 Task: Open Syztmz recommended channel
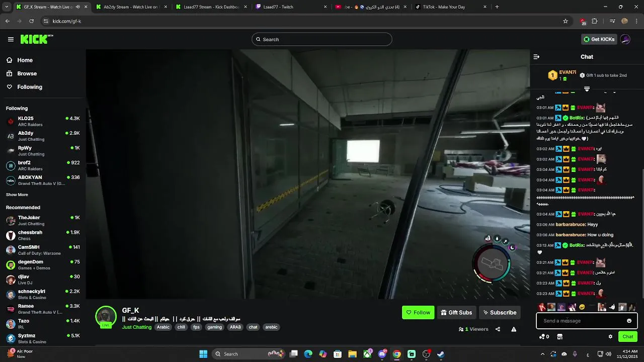(43, 338)
